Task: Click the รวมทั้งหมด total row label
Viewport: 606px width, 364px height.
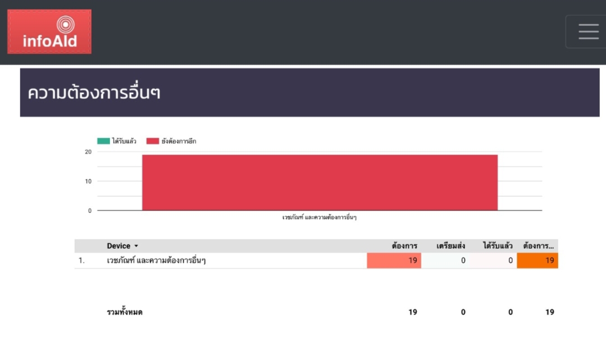Action: [x=125, y=312]
